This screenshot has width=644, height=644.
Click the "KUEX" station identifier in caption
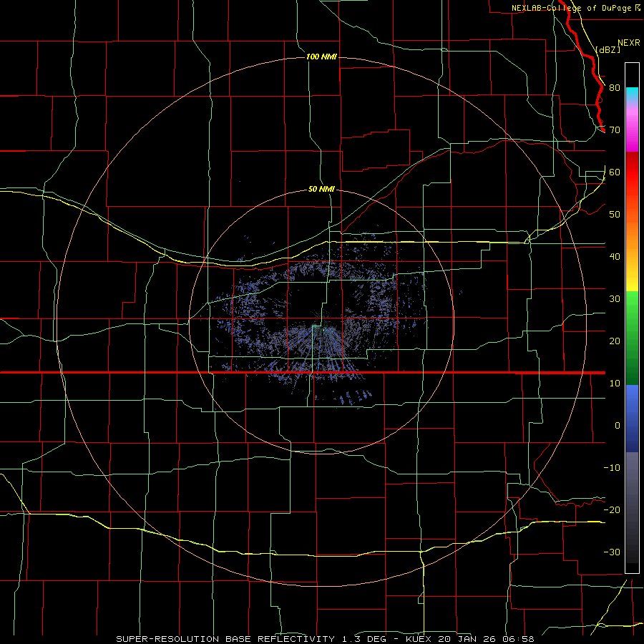coord(419,639)
